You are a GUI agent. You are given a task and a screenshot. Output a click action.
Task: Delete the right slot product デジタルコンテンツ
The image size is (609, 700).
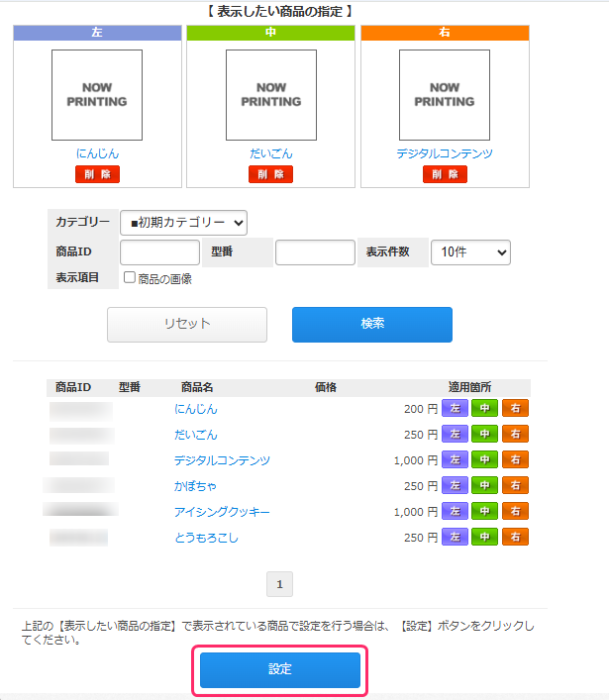[x=445, y=174]
